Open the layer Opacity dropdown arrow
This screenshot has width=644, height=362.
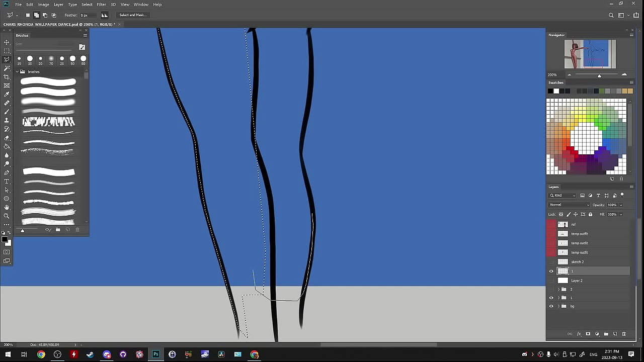coord(620,205)
